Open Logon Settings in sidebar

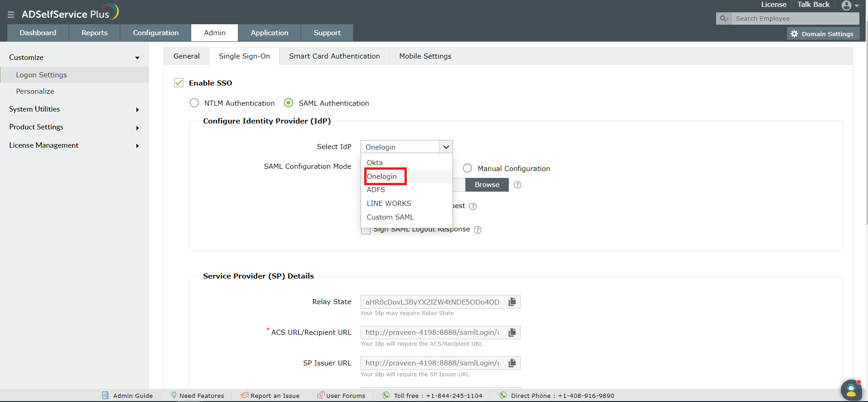[x=75, y=75]
